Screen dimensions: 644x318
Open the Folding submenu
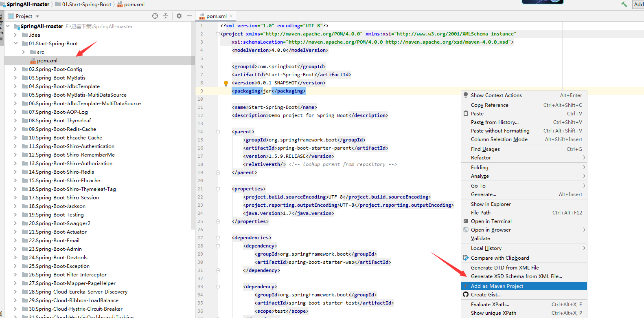pyautogui.click(x=524, y=167)
